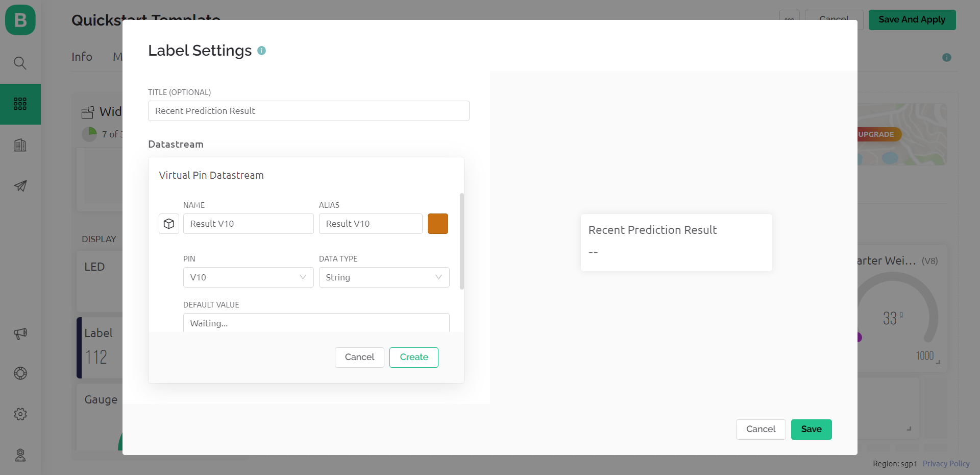Image resolution: width=980 pixels, height=475 pixels.
Task: Click the Title input field
Action: pos(308,111)
